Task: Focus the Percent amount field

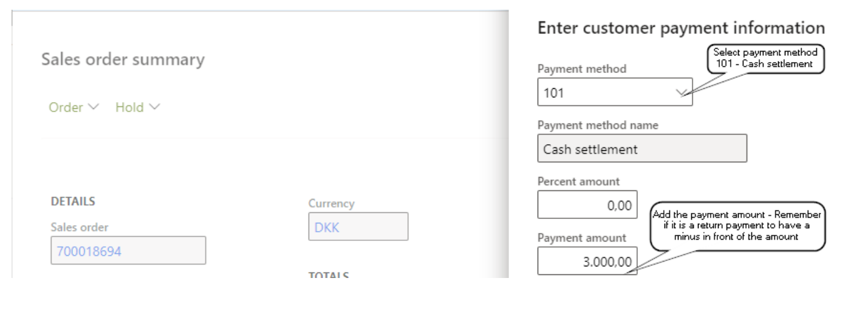Action: tap(587, 206)
